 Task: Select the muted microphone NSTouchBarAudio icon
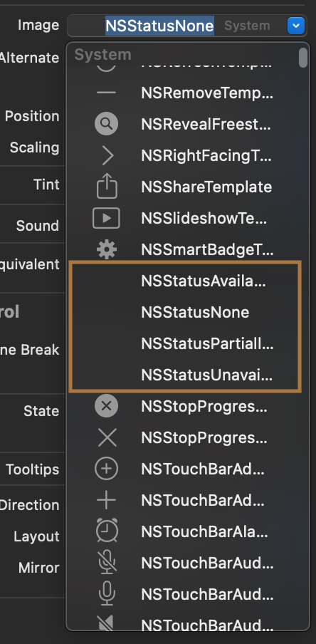pyautogui.click(x=107, y=562)
